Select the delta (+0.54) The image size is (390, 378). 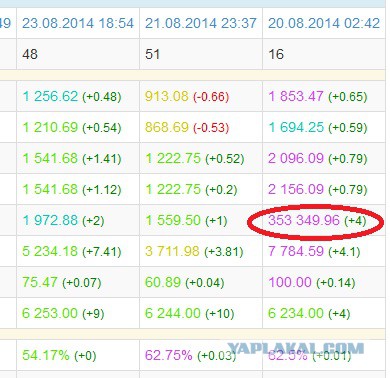tap(102, 128)
